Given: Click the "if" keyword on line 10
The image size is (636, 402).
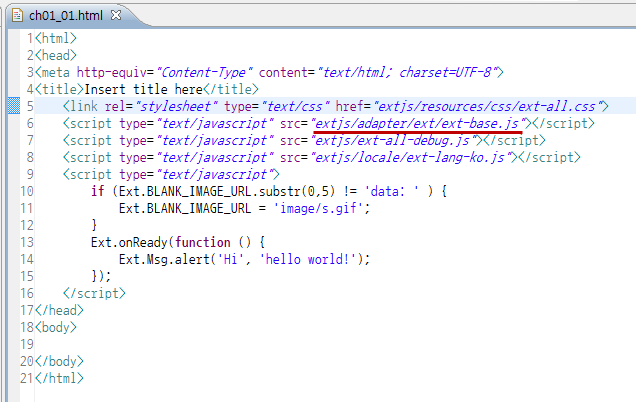Looking at the screenshot, I should click(x=98, y=191).
